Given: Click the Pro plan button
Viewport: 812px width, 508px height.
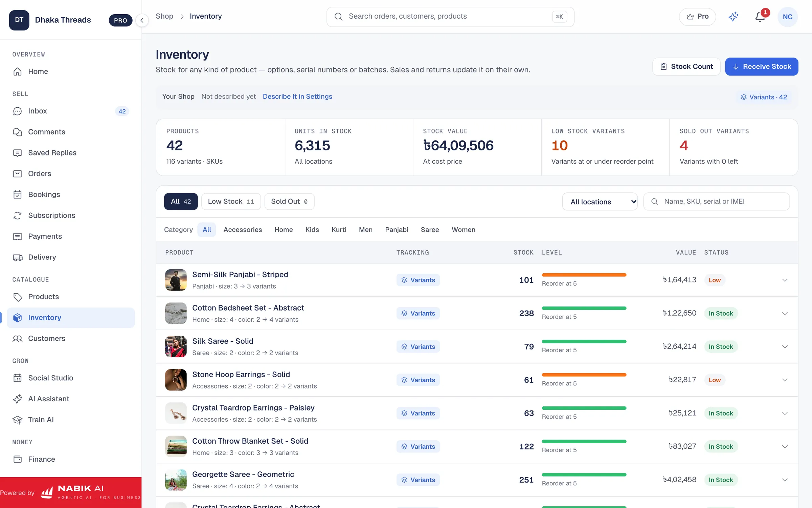Looking at the screenshot, I should pos(697,17).
